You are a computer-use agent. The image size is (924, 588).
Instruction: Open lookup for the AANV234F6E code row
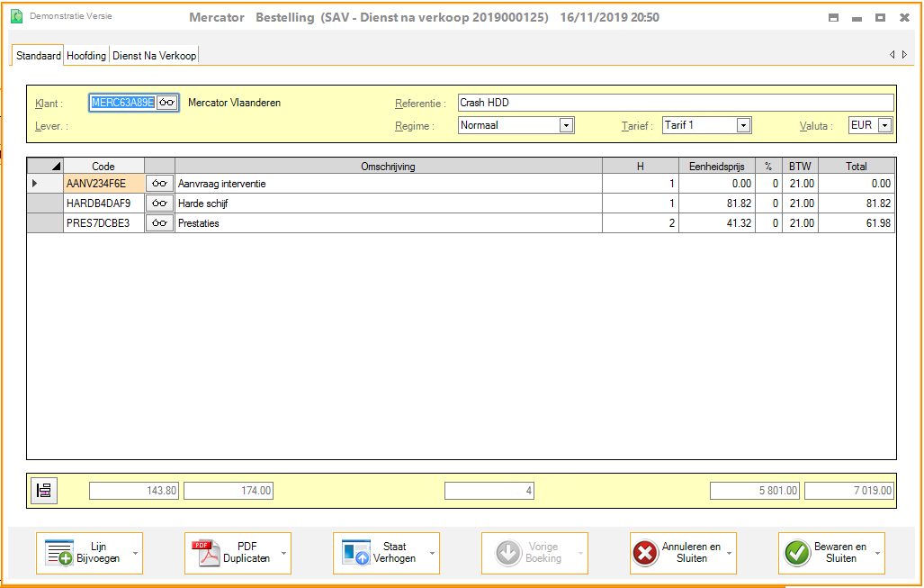pos(159,184)
